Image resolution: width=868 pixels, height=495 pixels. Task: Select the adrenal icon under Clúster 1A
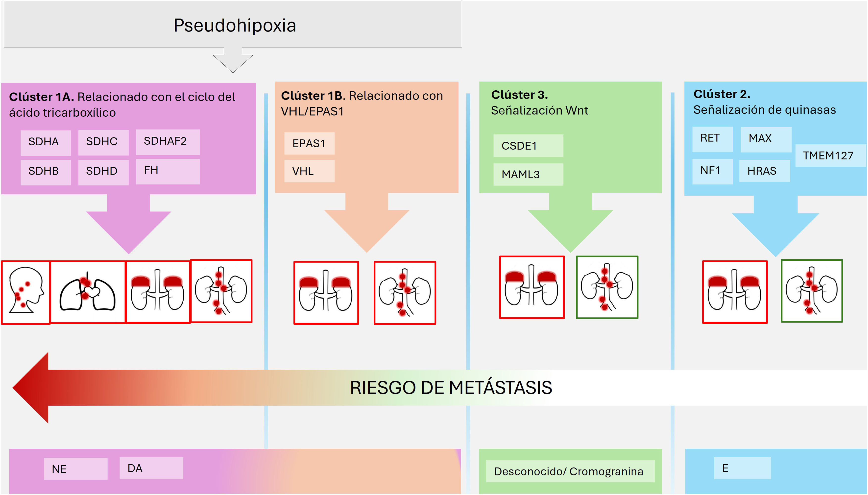click(x=158, y=292)
